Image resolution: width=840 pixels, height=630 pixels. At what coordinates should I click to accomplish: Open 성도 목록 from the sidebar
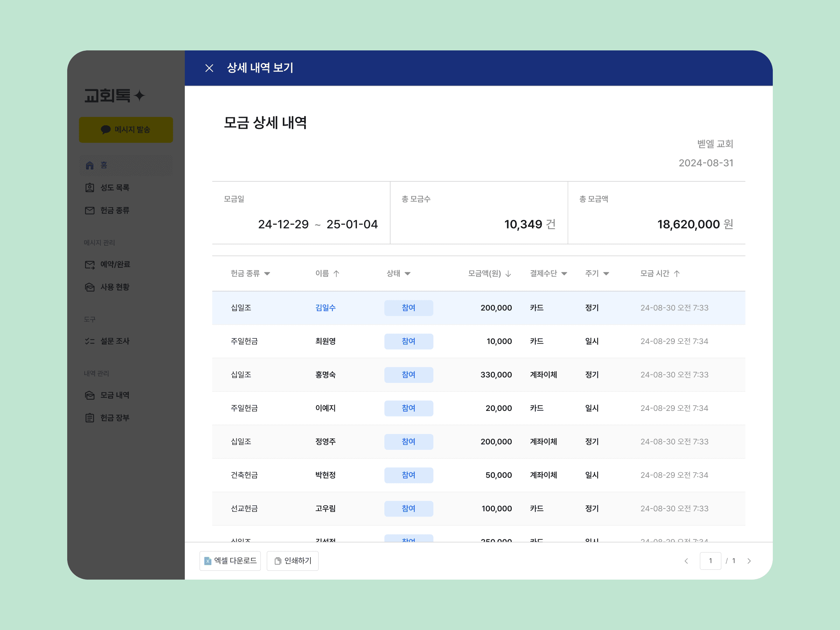pyautogui.click(x=115, y=187)
